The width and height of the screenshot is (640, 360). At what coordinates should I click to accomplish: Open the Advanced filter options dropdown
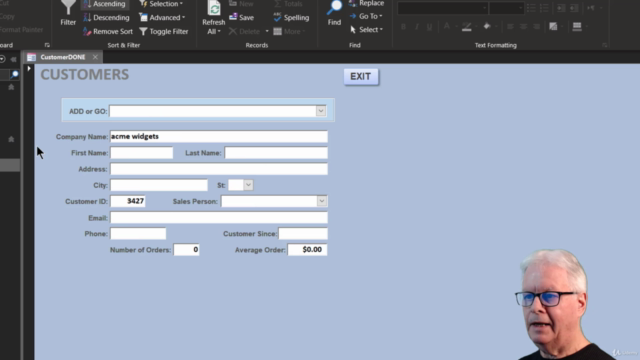point(162,18)
